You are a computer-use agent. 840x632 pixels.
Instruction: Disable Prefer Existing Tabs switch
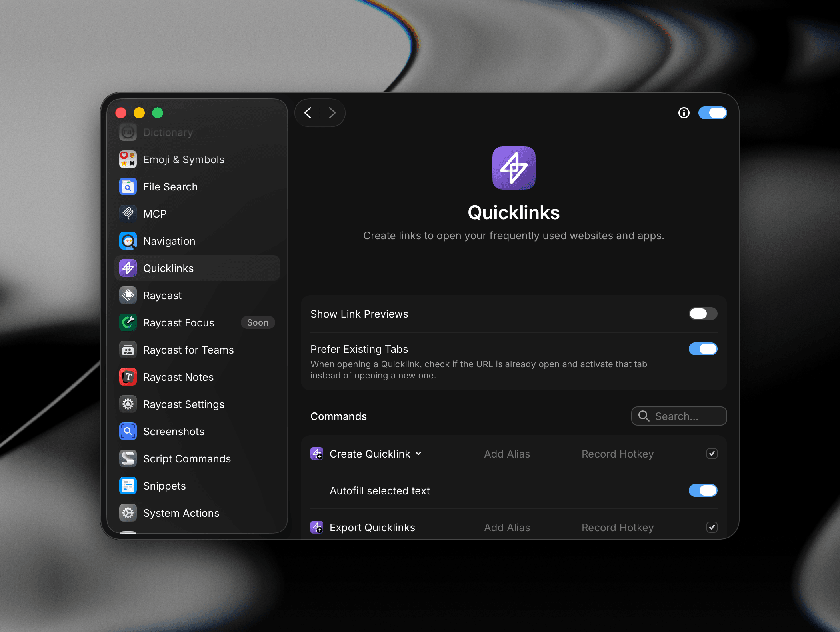click(x=703, y=349)
